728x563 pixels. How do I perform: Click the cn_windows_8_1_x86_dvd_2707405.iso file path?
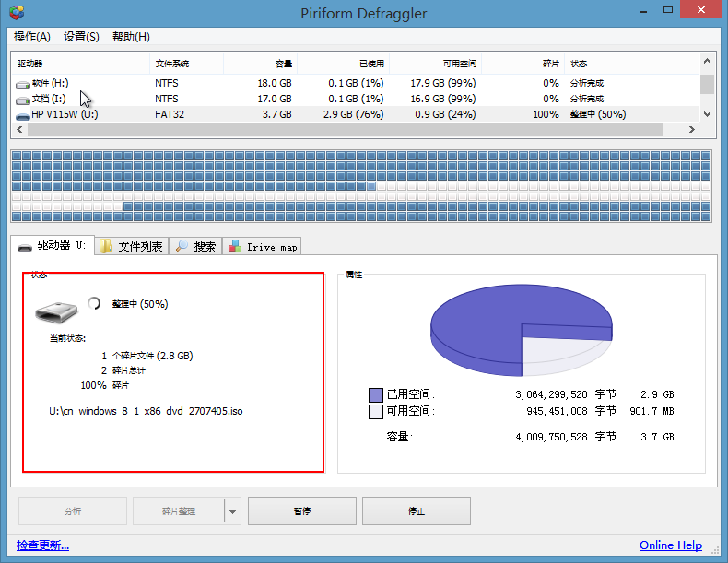(x=146, y=411)
